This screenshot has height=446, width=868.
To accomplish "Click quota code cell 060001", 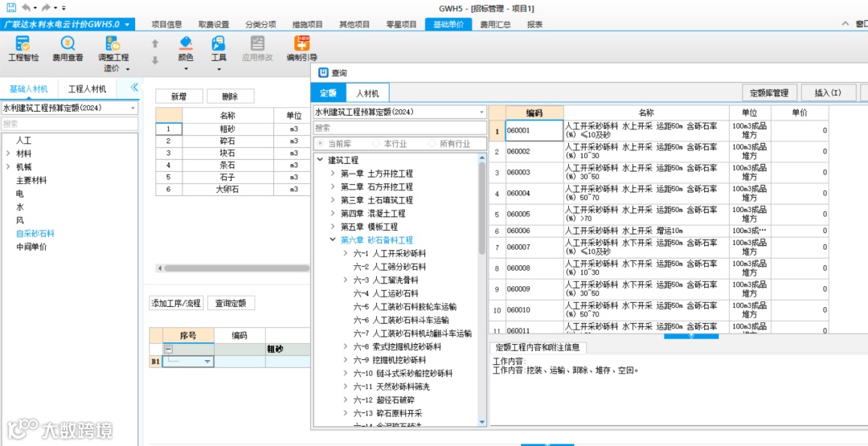I will (x=534, y=131).
